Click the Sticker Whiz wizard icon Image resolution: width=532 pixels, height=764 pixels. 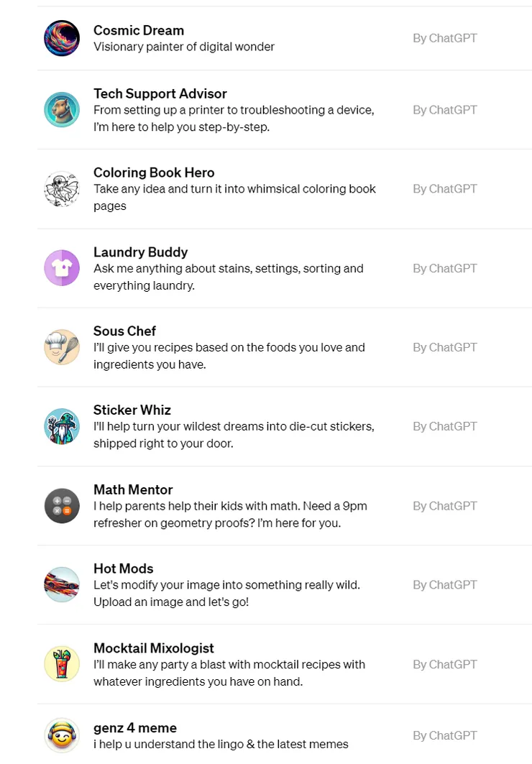point(61,426)
